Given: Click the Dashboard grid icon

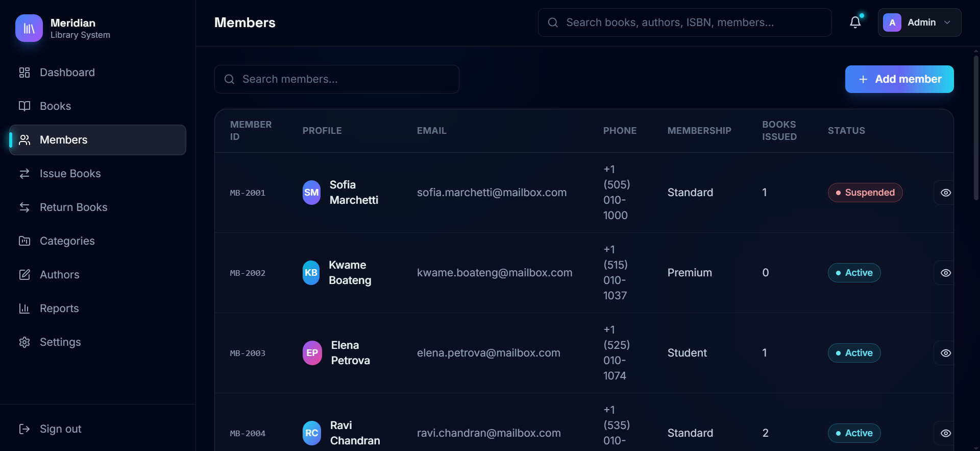Looking at the screenshot, I should pos(24,73).
